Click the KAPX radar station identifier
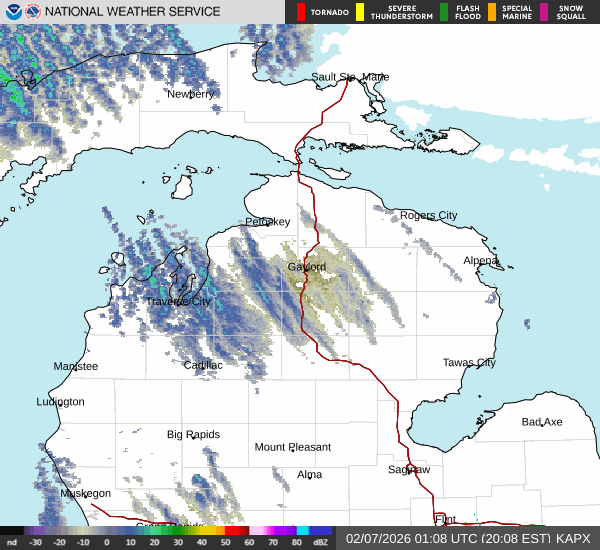This screenshot has width=600, height=550. point(573,538)
